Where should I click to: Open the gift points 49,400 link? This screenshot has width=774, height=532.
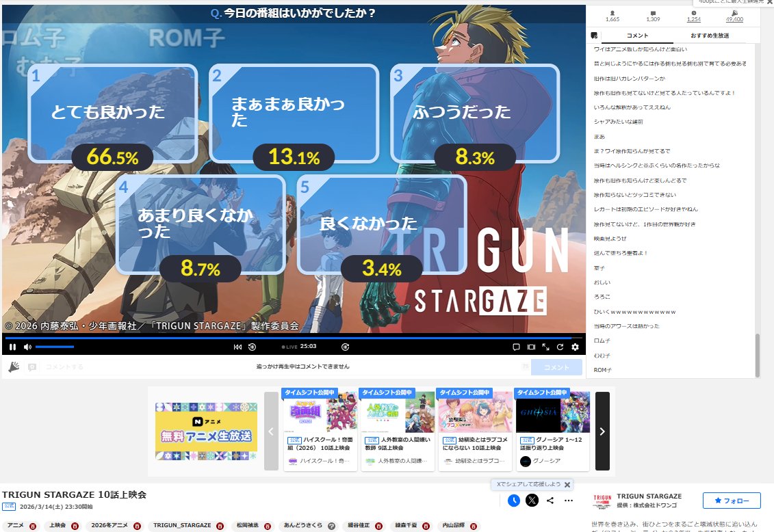(734, 16)
